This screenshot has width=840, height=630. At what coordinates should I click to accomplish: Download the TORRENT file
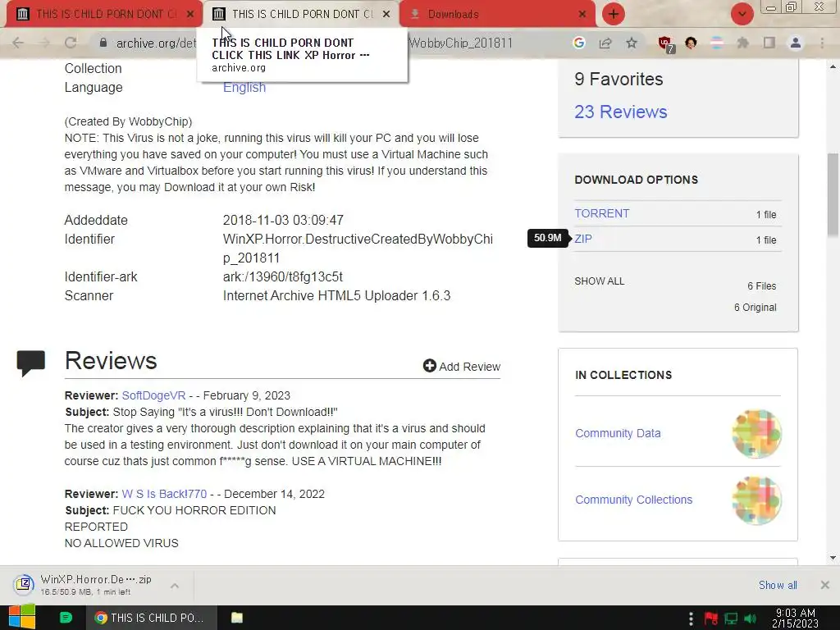click(601, 213)
